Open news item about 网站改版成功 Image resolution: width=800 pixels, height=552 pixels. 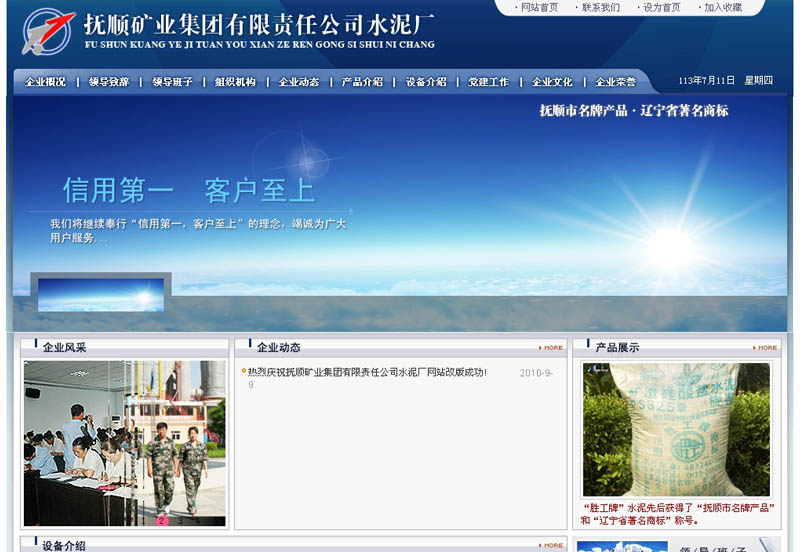[x=367, y=373]
